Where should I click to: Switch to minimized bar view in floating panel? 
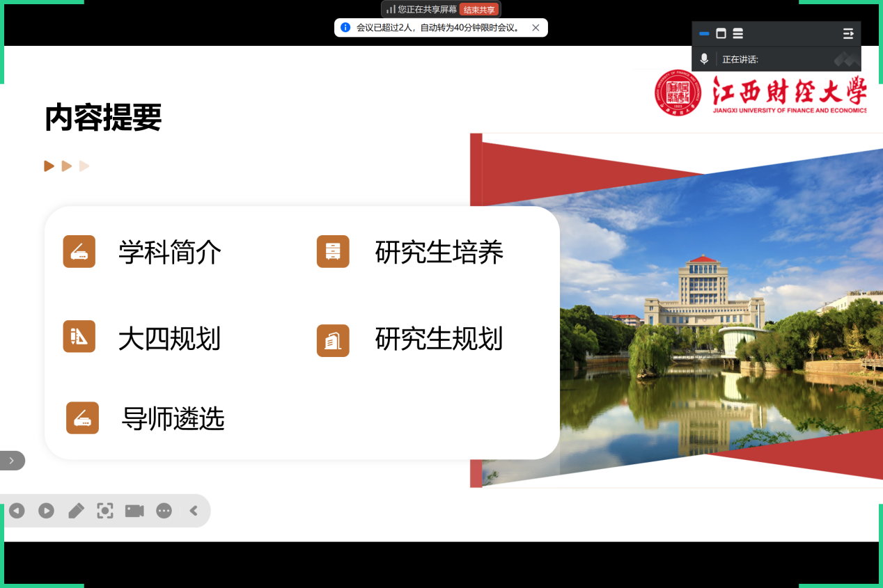(x=704, y=33)
